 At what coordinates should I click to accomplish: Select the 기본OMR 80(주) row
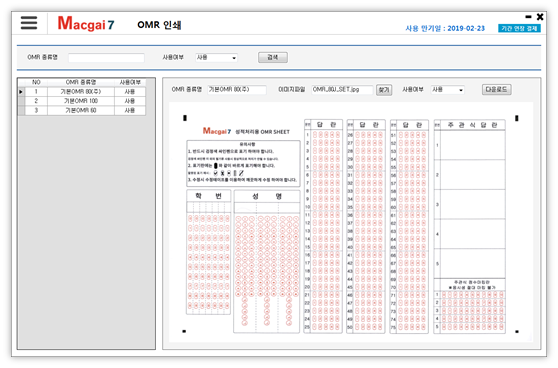(81, 92)
